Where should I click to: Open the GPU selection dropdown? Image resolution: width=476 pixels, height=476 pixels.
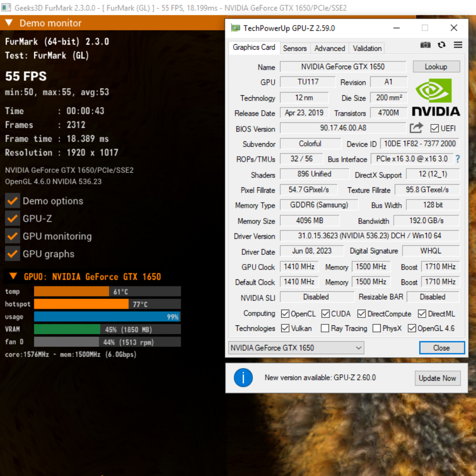pyautogui.click(x=296, y=348)
